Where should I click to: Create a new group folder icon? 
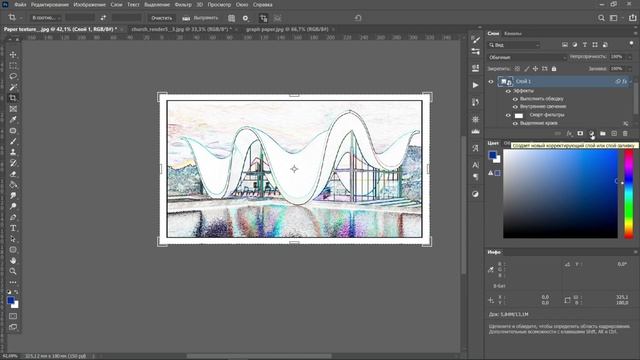(x=602, y=133)
